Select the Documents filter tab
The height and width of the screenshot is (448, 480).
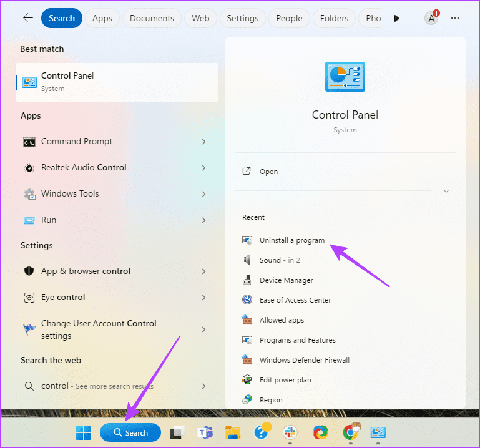point(152,18)
